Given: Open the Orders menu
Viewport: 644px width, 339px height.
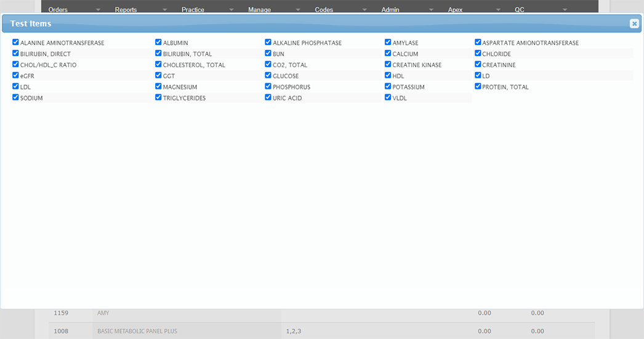Looking at the screenshot, I should point(58,9).
